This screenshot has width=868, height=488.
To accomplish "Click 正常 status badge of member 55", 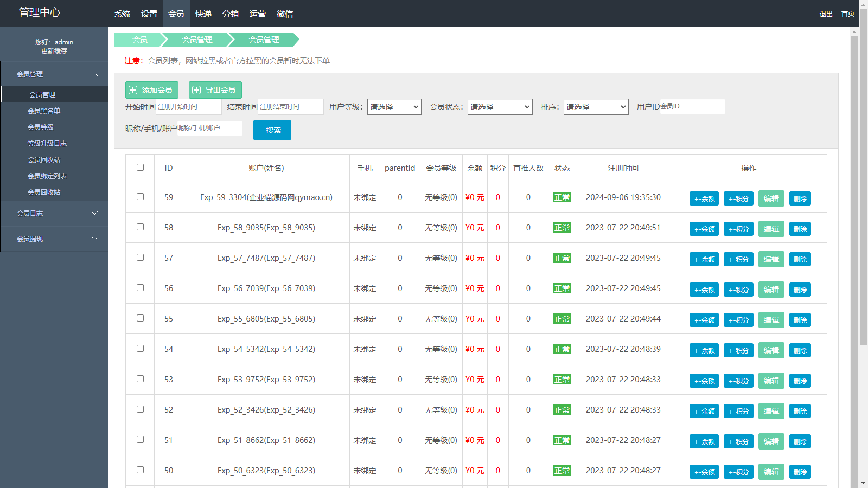I will tap(561, 319).
